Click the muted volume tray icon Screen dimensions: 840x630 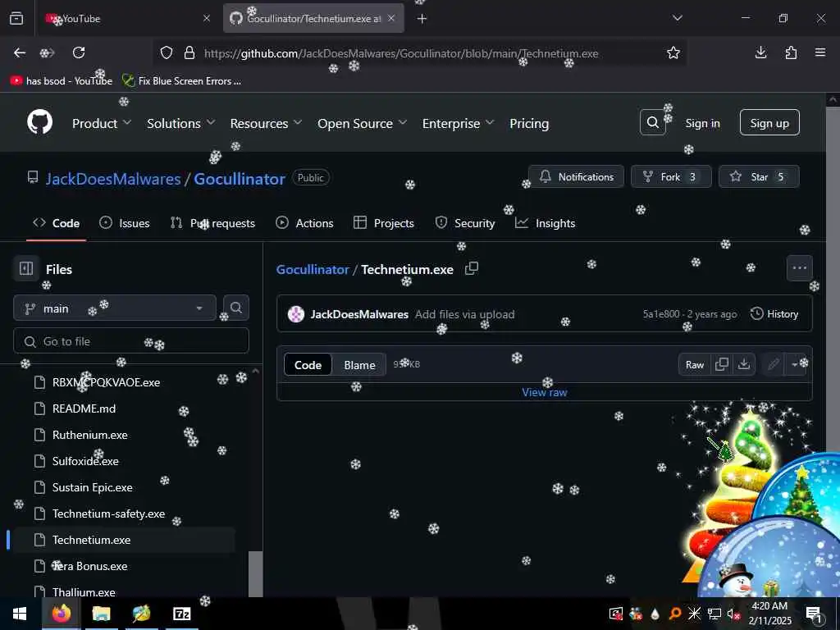pyautogui.click(x=733, y=614)
